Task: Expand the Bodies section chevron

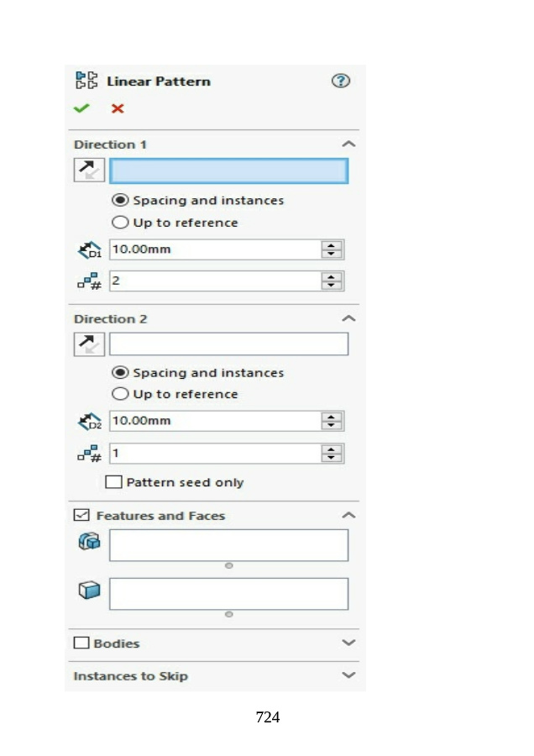Action: pyautogui.click(x=349, y=643)
